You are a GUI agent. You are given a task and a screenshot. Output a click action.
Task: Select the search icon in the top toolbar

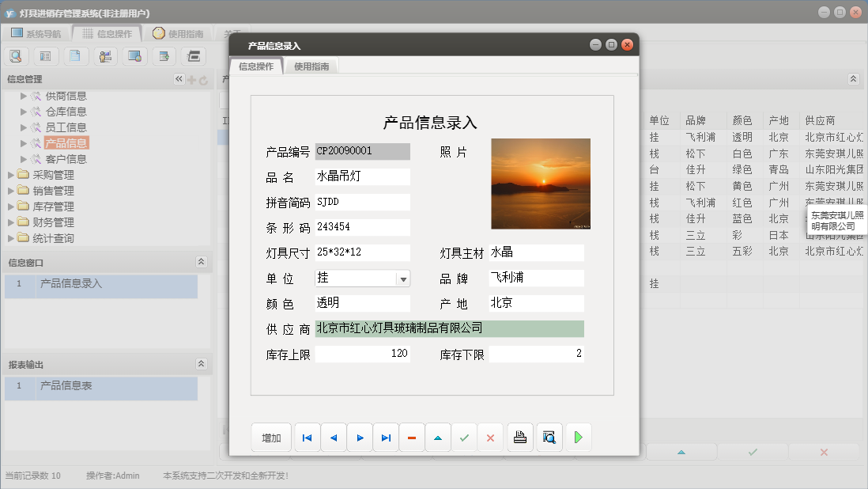click(16, 55)
